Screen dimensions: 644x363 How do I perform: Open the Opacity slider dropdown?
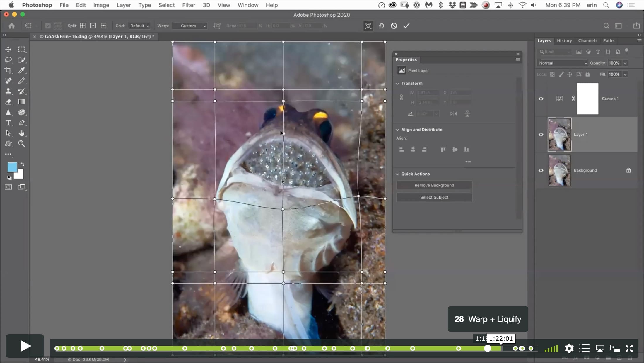point(625,63)
